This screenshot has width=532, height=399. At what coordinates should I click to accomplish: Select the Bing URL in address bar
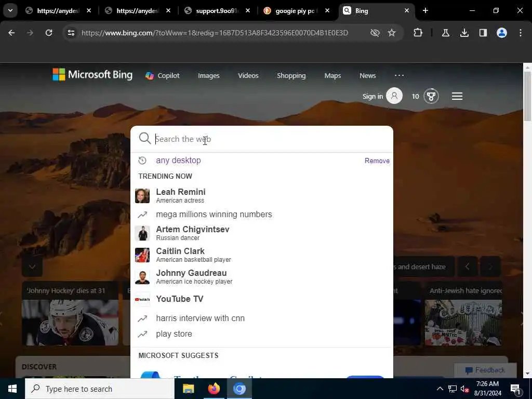215,33
